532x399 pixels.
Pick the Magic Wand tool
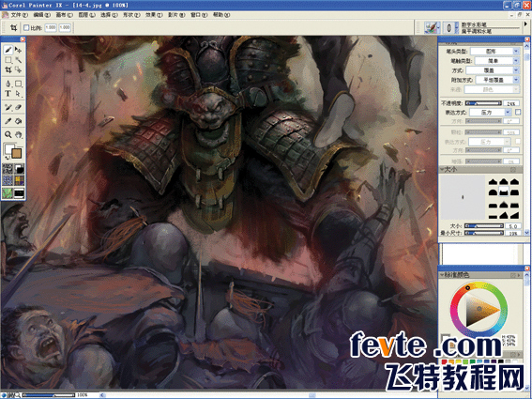point(18,60)
